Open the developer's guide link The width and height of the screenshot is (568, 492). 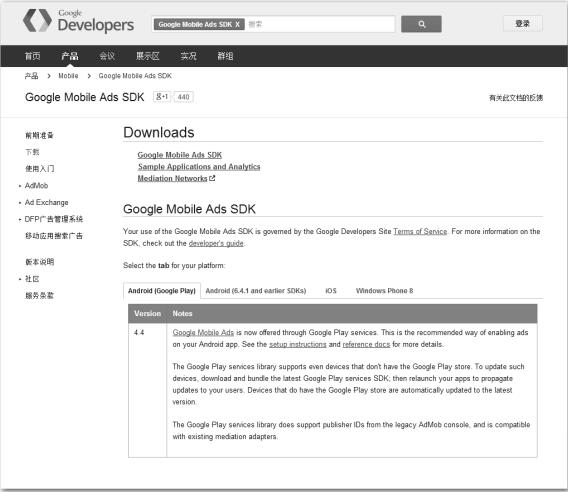(x=216, y=243)
